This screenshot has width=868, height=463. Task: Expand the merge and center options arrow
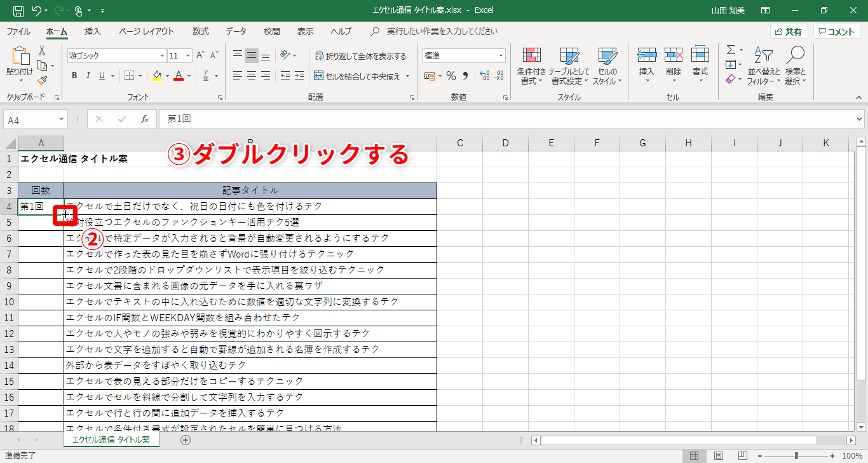[407, 76]
